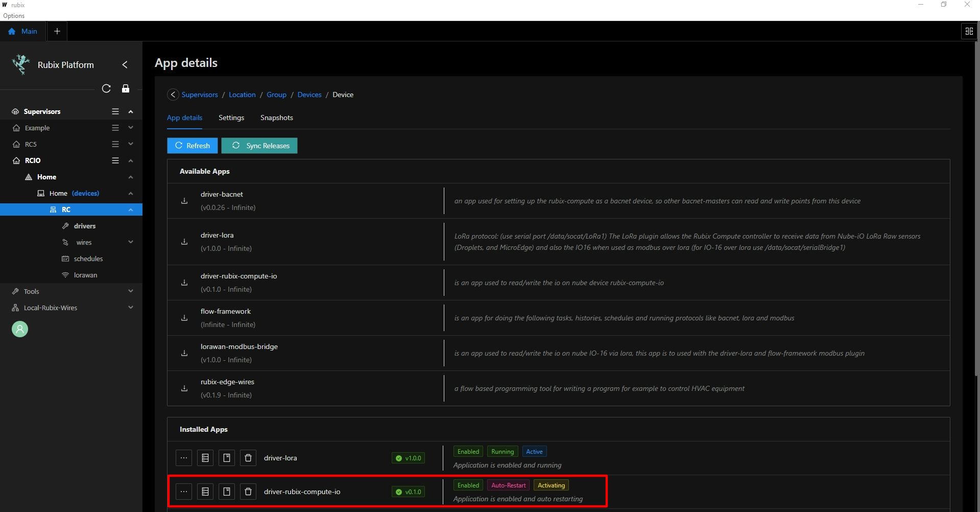Click the download icon for rubix-edge-wires
Viewport: 980px width, 512px height.
click(184, 388)
